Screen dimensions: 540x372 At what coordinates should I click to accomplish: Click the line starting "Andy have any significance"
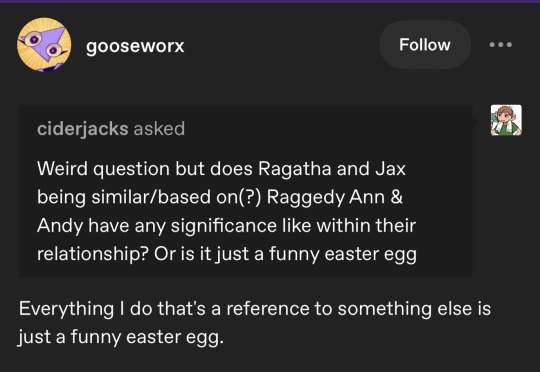click(x=227, y=226)
